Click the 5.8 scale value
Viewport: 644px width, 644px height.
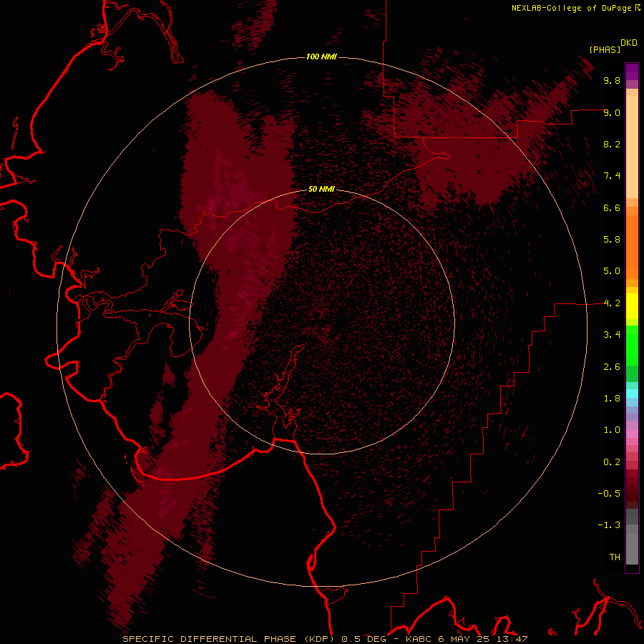click(612, 240)
